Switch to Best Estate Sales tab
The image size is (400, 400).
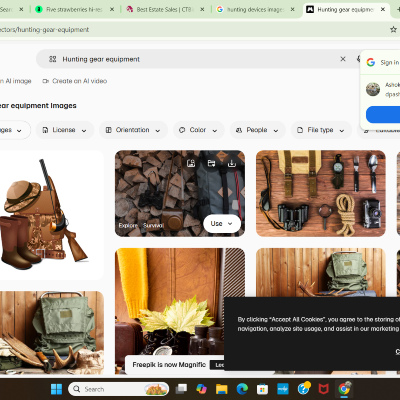(x=165, y=9)
